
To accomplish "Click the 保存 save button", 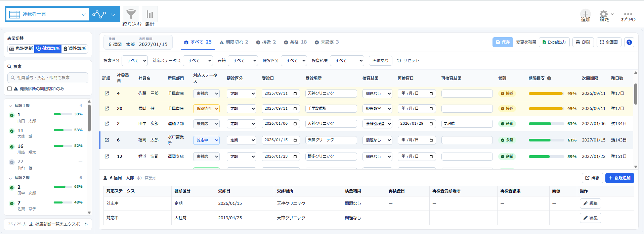I will (x=503, y=42).
